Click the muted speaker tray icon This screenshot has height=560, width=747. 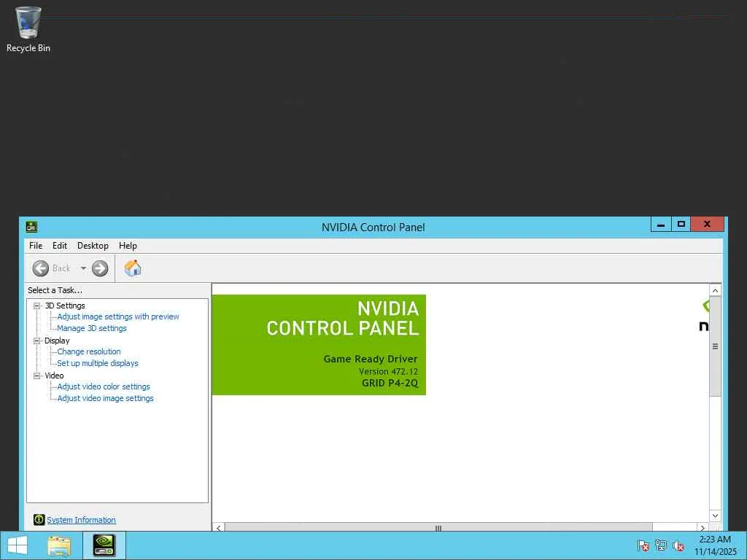point(678,545)
